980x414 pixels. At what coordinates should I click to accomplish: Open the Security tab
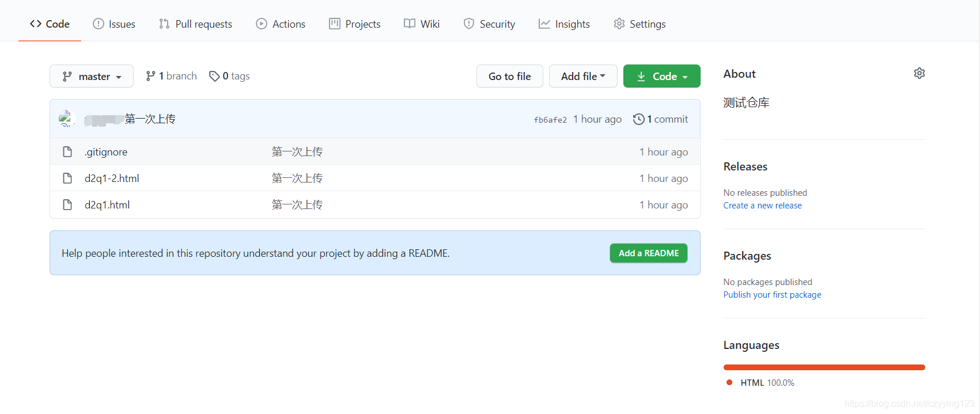(x=489, y=24)
